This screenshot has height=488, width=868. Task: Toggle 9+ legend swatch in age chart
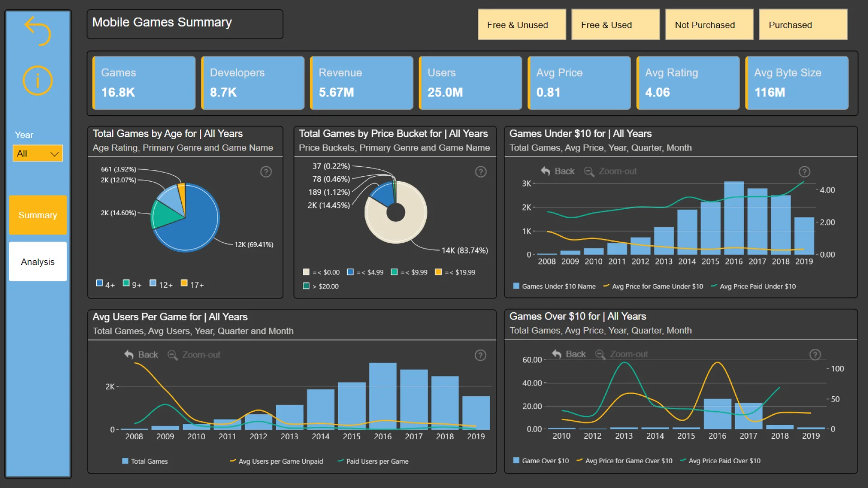click(x=127, y=283)
